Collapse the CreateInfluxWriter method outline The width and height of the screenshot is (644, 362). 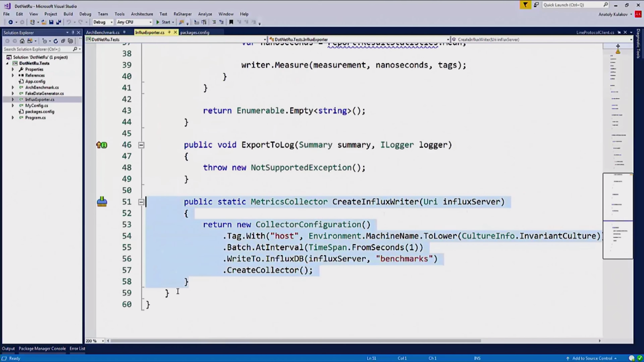[141, 202]
